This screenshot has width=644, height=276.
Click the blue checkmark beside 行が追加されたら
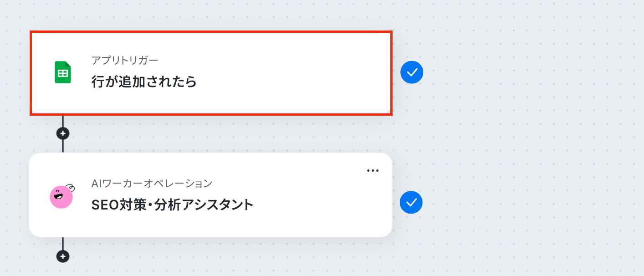[x=412, y=72]
